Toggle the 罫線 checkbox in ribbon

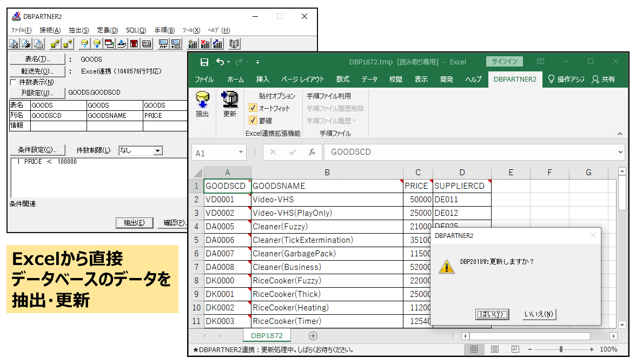[253, 120]
